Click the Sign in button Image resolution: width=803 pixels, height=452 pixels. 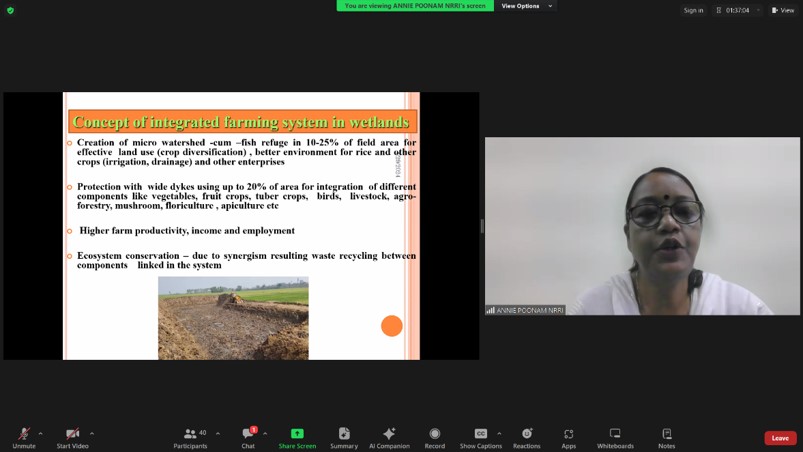[x=693, y=10]
